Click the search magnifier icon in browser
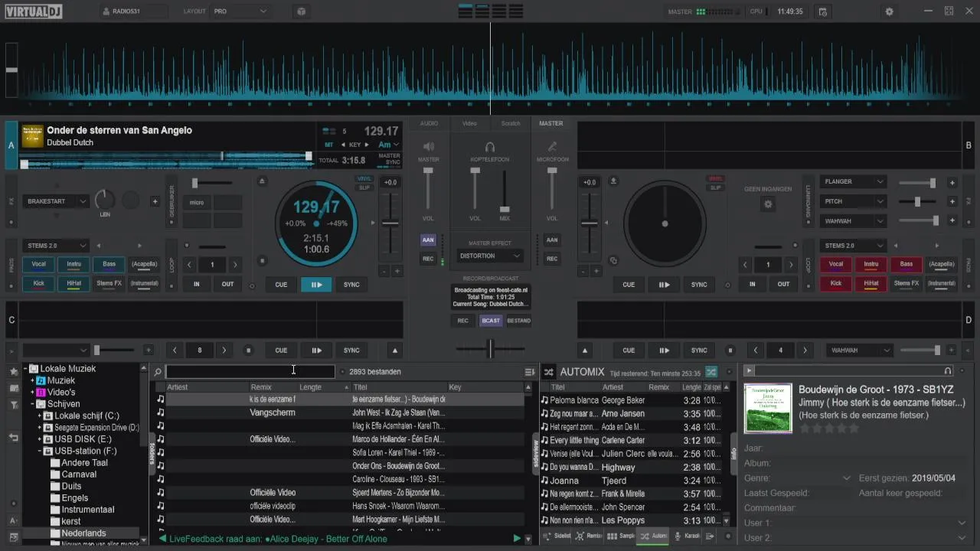The image size is (980, 551). pyautogui.click(x=158, y=372)
